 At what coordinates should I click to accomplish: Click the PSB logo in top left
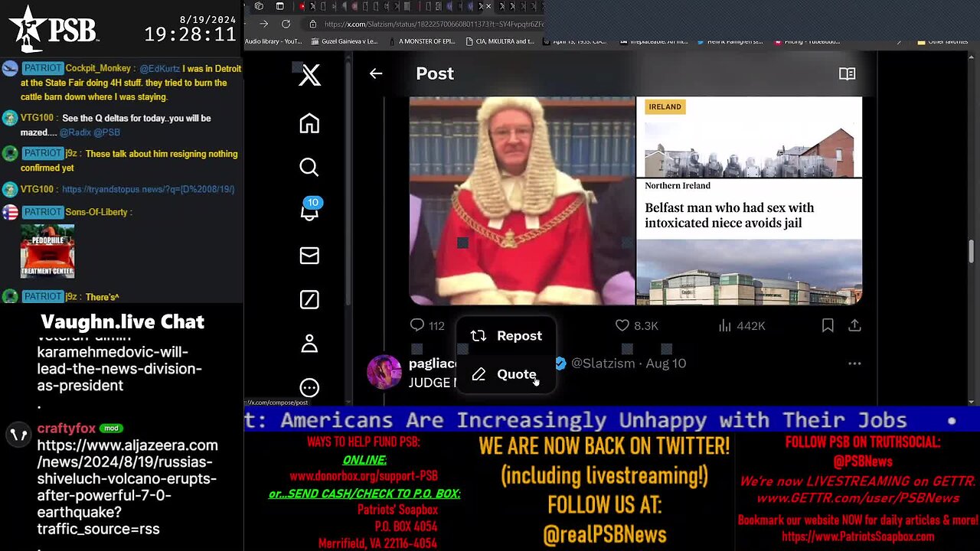click(54, 28)
